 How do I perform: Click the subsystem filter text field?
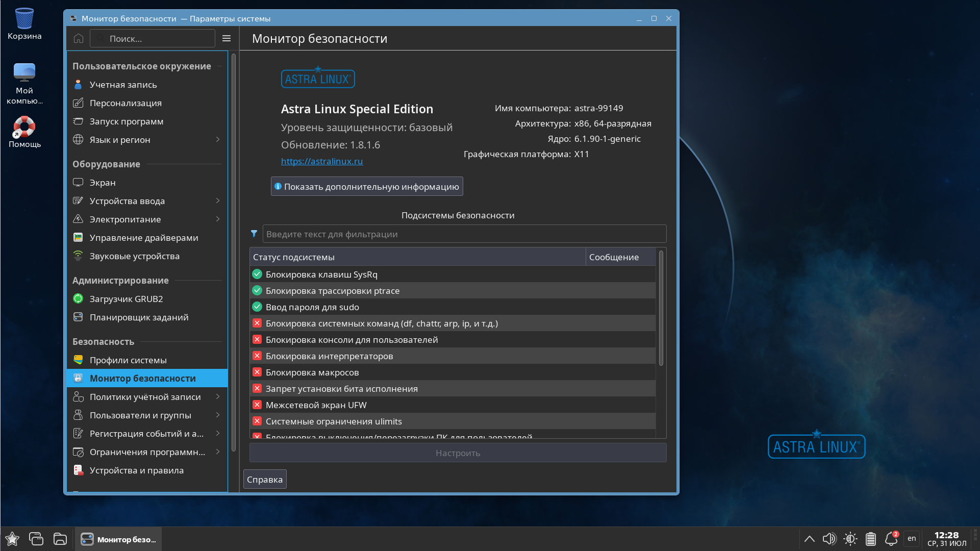464,234
